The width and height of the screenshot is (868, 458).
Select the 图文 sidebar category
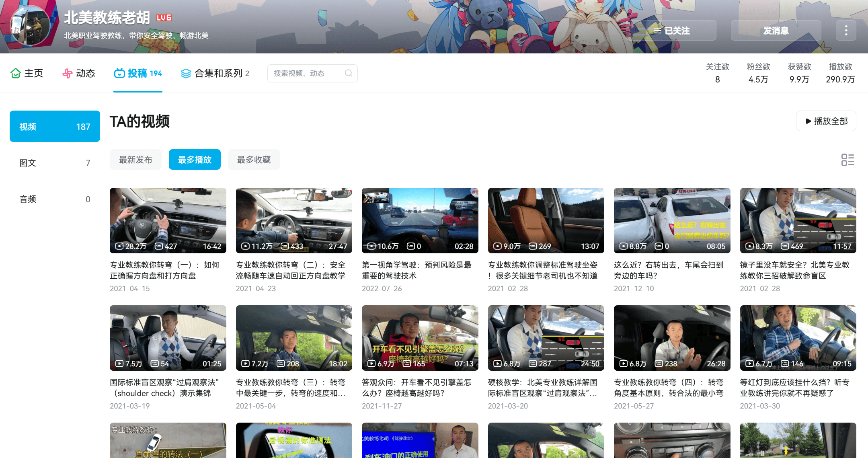[x=55, y=163]
